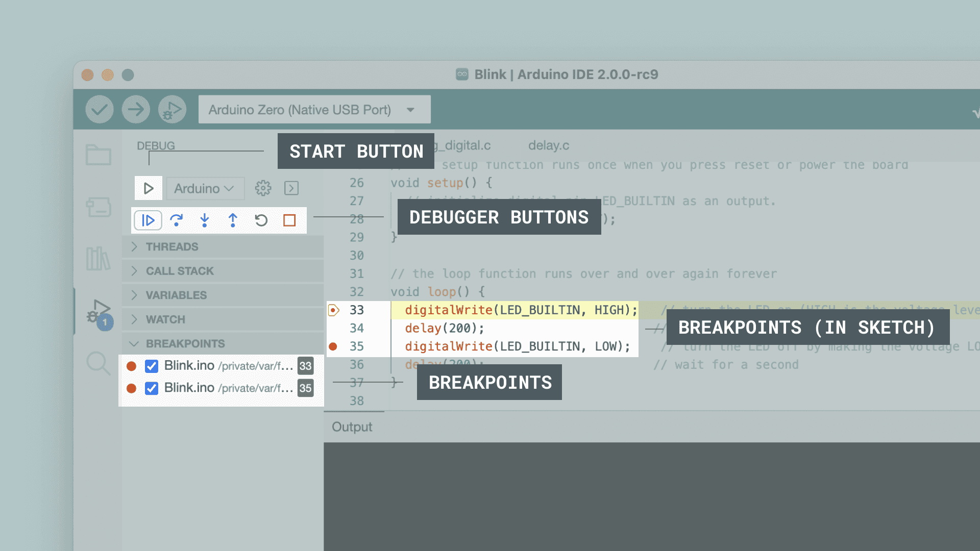Image resolution: width=980 pixels, height=551 pixels.
Task: Click the Upload arrow button
Action: tap(136, 109)
